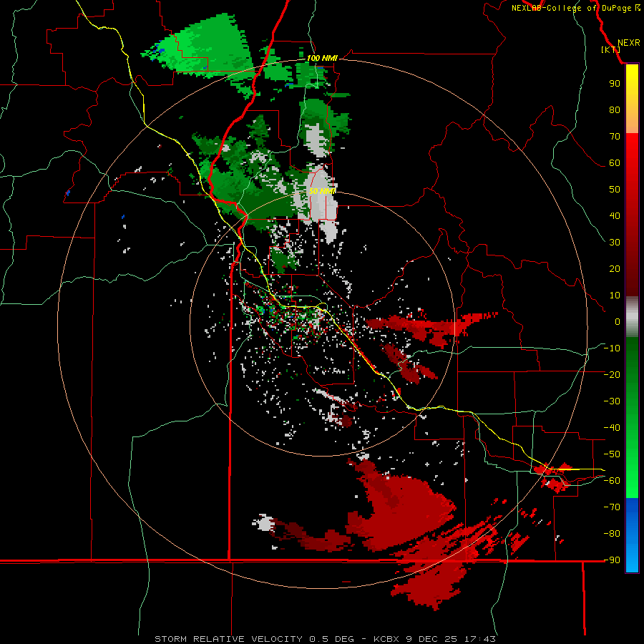Click the 50 value on velocity scale
Image resolution: width=644 pixels, height=644 pixels.
click(x=615, y=190)
